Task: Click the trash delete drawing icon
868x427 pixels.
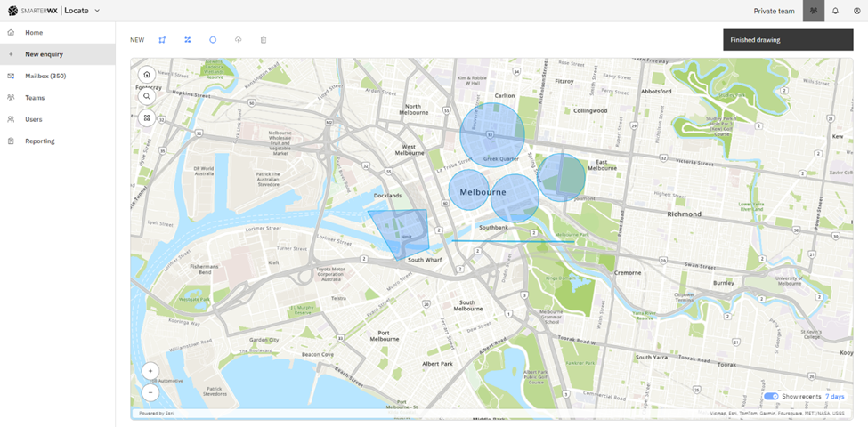Action: pyautogui.click(x=264, y=40)
